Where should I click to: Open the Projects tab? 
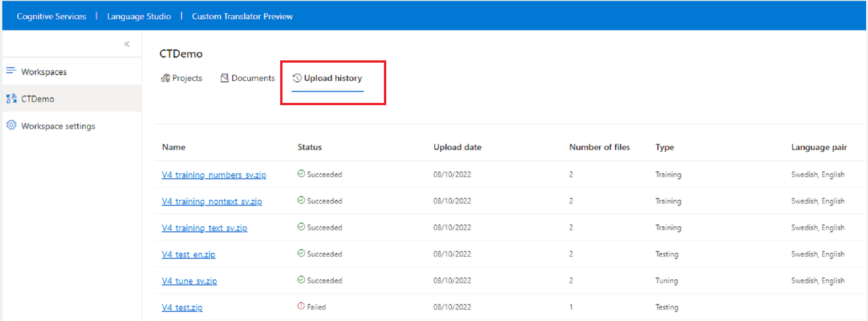click(181, 78)
